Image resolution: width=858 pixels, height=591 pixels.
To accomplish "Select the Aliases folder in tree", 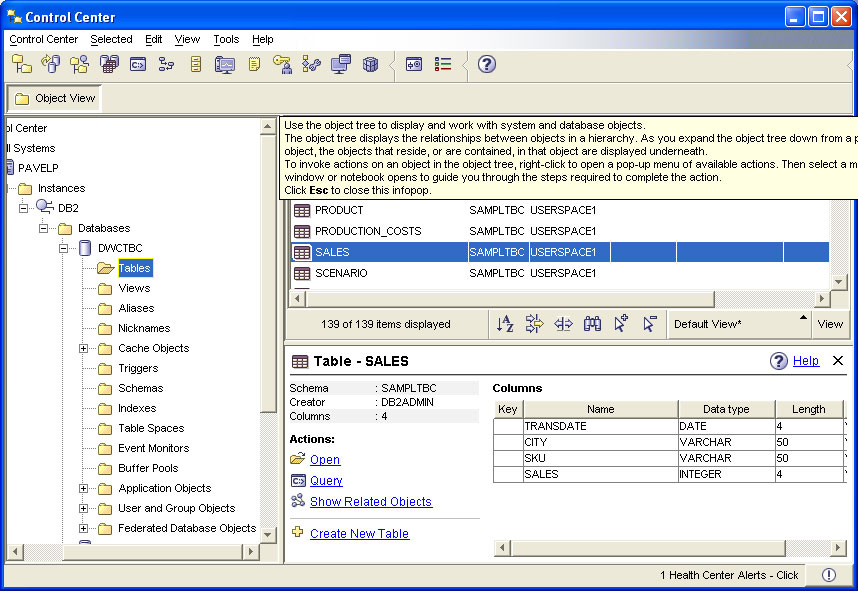I will point(136,308).
